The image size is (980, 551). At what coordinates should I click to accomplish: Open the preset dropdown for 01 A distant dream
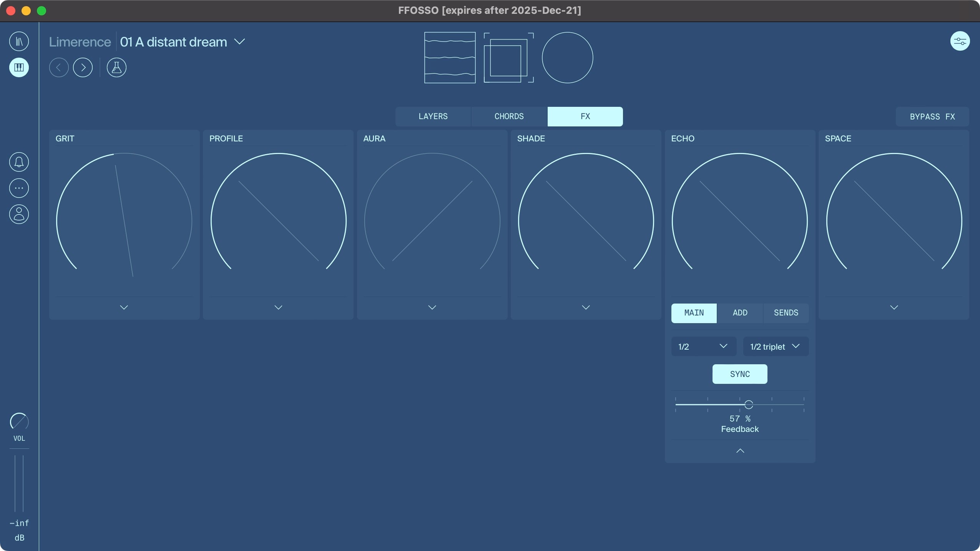(240, 41)
